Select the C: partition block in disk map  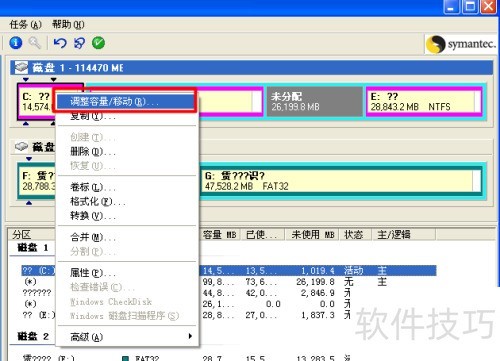click(x=36, y=101)
